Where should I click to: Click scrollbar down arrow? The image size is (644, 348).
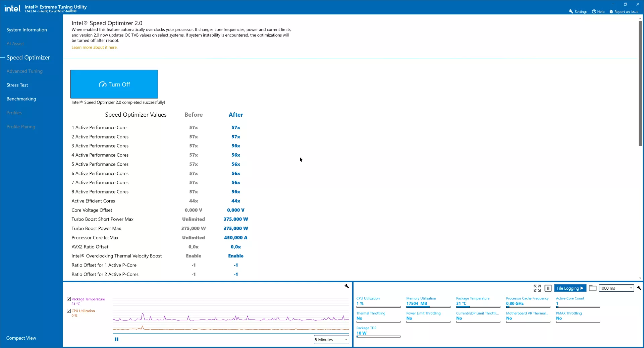(640, 278)
